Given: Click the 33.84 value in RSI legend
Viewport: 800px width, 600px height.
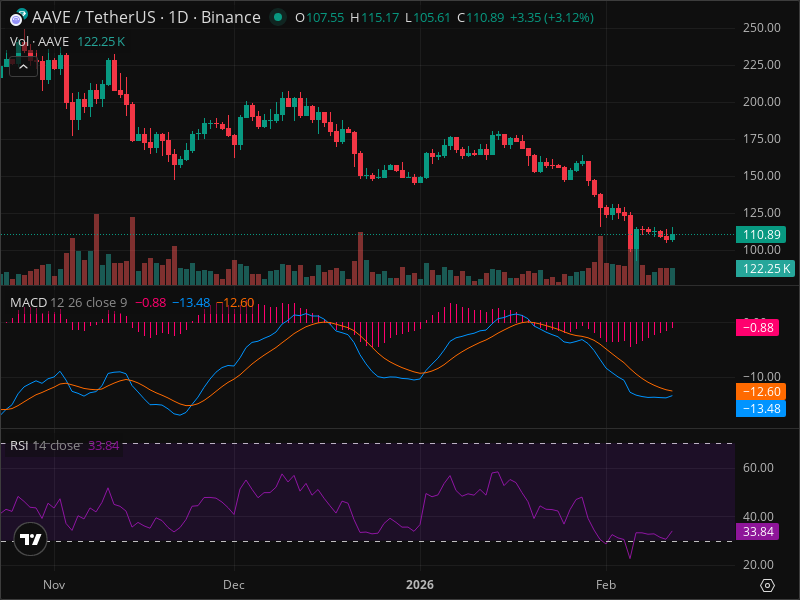Looking at the screenshot, I should pos(104,445).
